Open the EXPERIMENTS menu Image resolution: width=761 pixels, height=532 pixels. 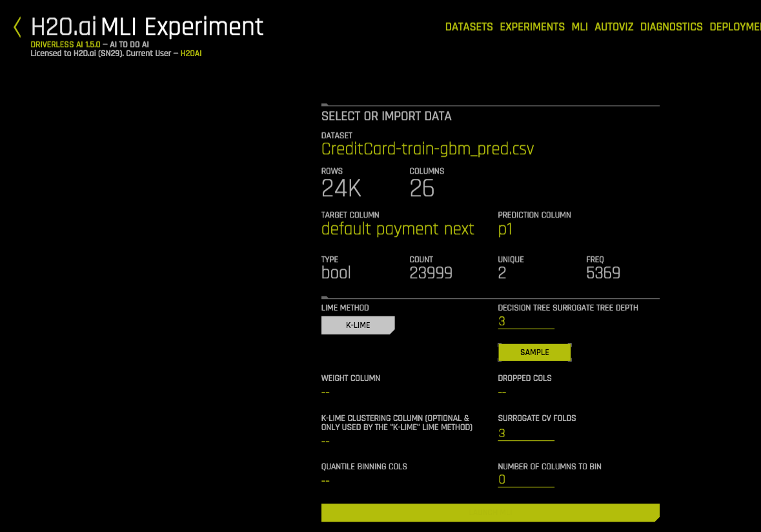tap(532, 27)
